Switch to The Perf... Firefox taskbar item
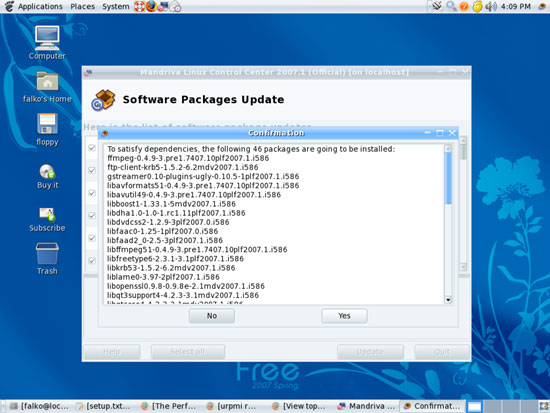 click(x=169, y=406)
